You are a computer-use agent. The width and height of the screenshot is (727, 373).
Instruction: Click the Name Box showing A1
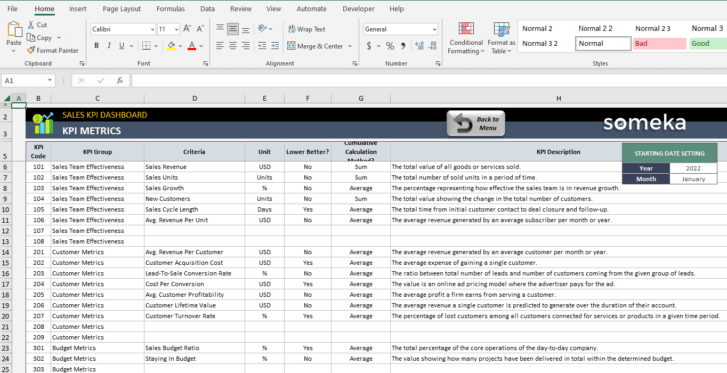point(28,81)
